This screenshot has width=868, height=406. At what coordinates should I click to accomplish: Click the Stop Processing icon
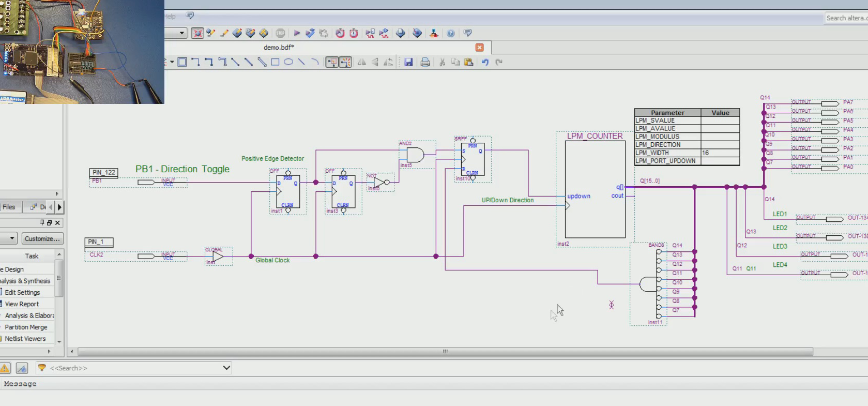pos(280,33)
